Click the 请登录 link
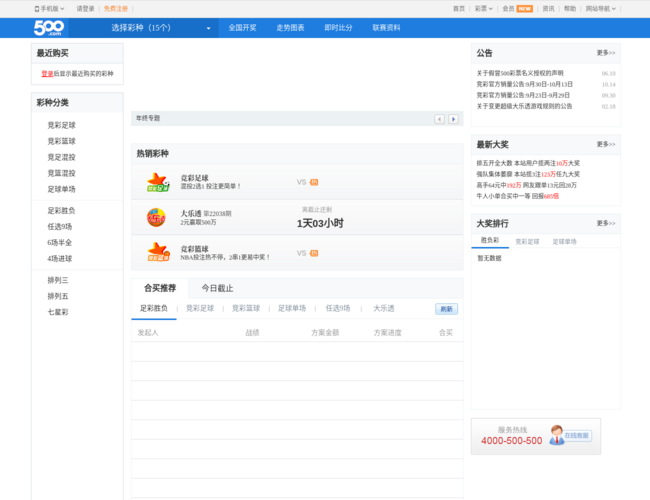 [x=85, y=9]
